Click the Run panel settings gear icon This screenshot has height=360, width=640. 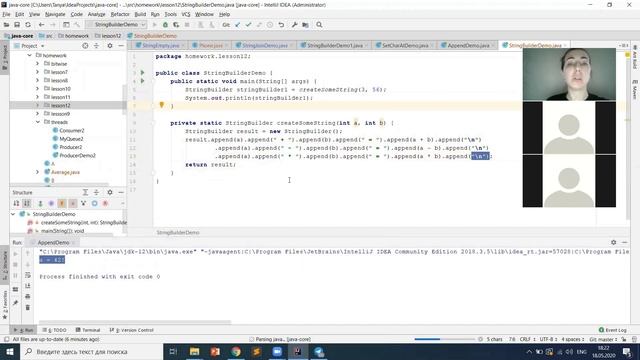coord(613,242)
